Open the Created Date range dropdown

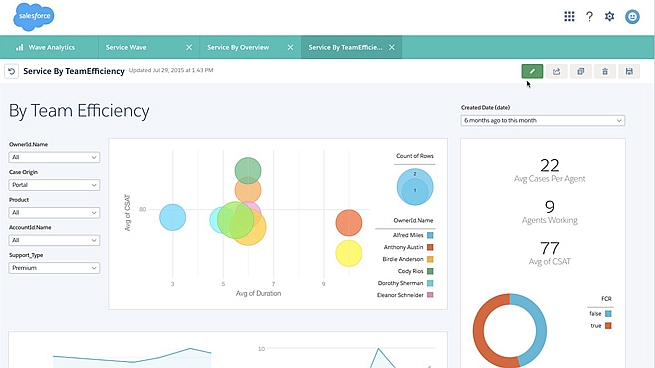pyautogui.click(x=543, y=120)
